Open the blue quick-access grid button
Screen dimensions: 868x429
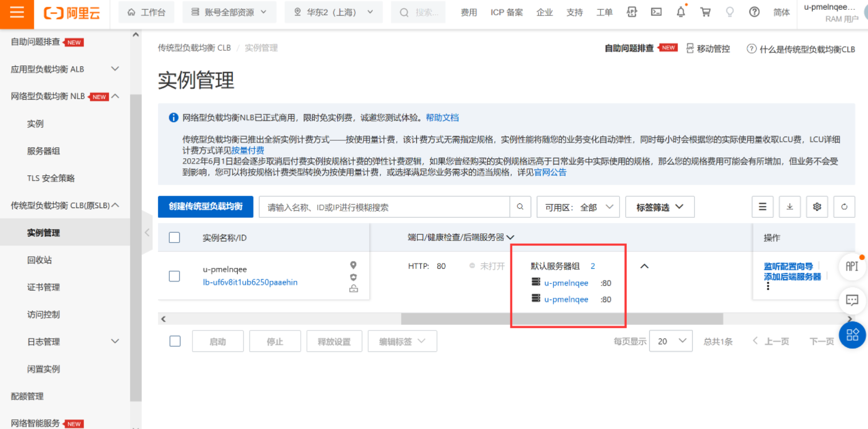(x=852, y=335)
